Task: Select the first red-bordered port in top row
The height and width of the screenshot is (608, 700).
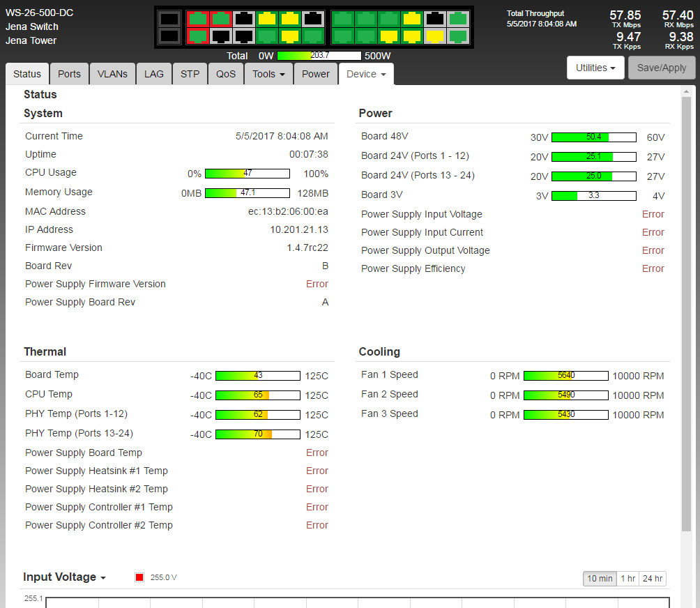Action: click(198, 19)
